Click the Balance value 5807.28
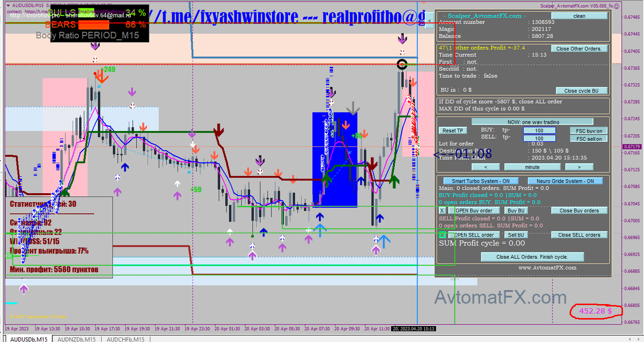This screenshot has width=644, height=342. pyautogui.click(x=542, y=36)
